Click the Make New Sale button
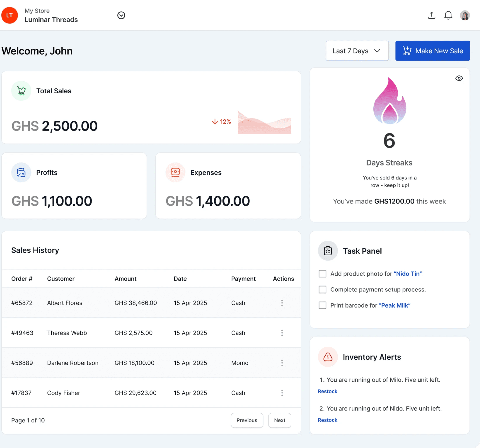Image resolution: width=480 pixels, height=448 pixels. click(x=432, y=51)
